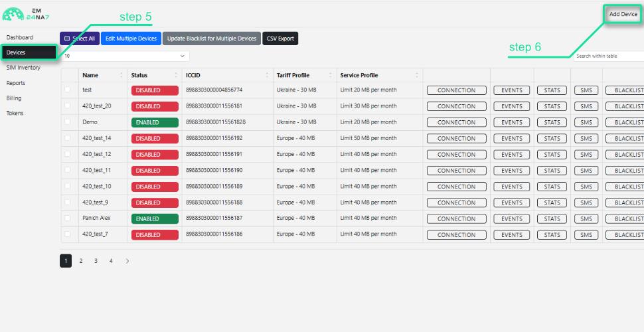Viewport: 644px width, 332px height.
Task: Open the Reports sidebar item
Action: pyautogui.click(x=16, y=83)
